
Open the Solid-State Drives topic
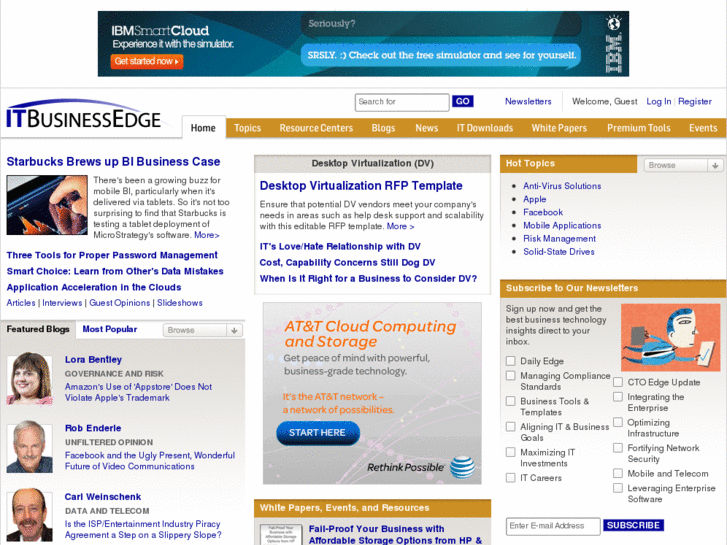coord(559,251)
